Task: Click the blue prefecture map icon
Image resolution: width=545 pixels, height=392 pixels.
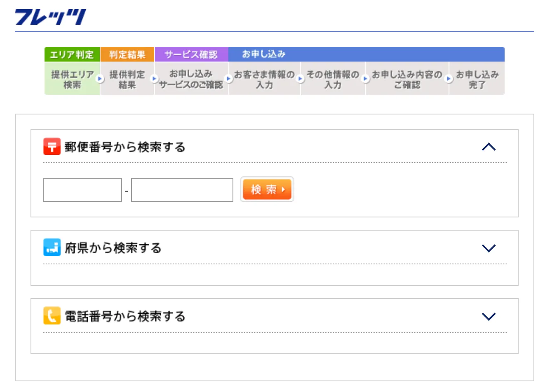Action: (52, 247)
